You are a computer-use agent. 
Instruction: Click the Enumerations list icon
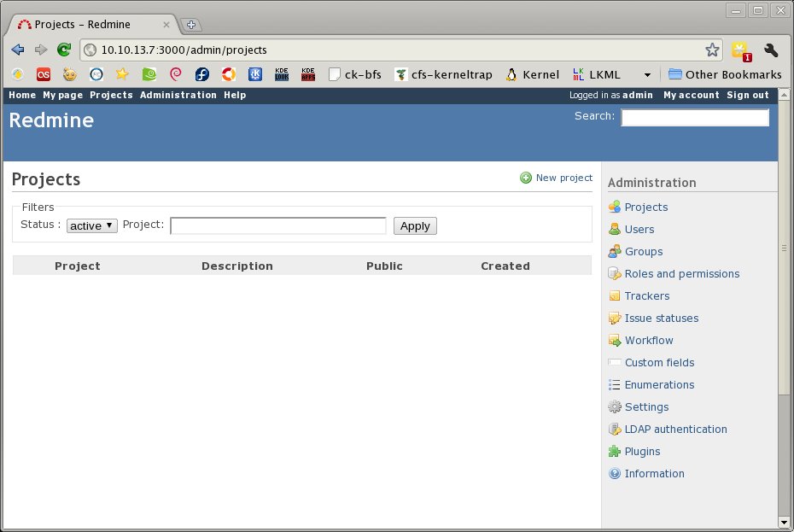point(614,384)
